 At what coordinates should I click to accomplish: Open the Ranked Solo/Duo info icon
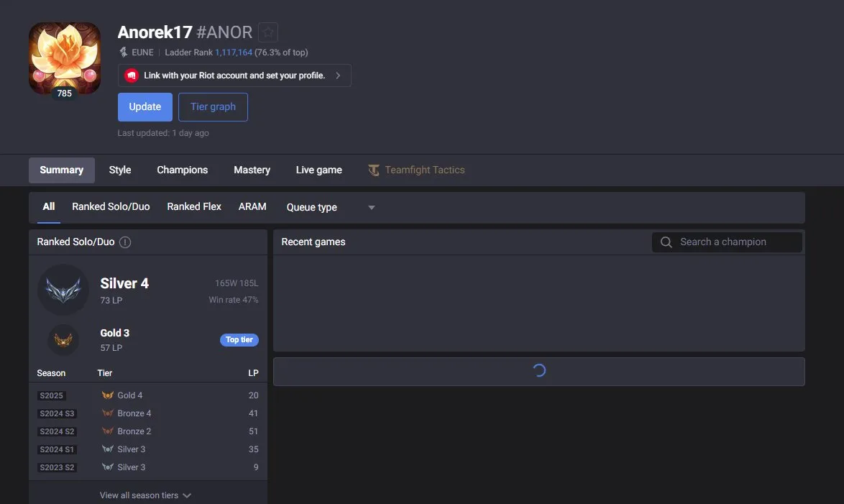tap(125, 242)
